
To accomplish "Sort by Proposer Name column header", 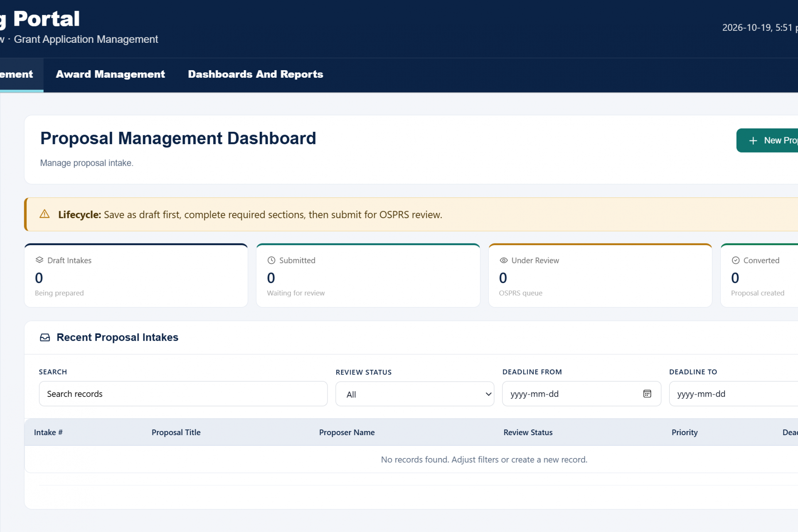I will point(347,432).
